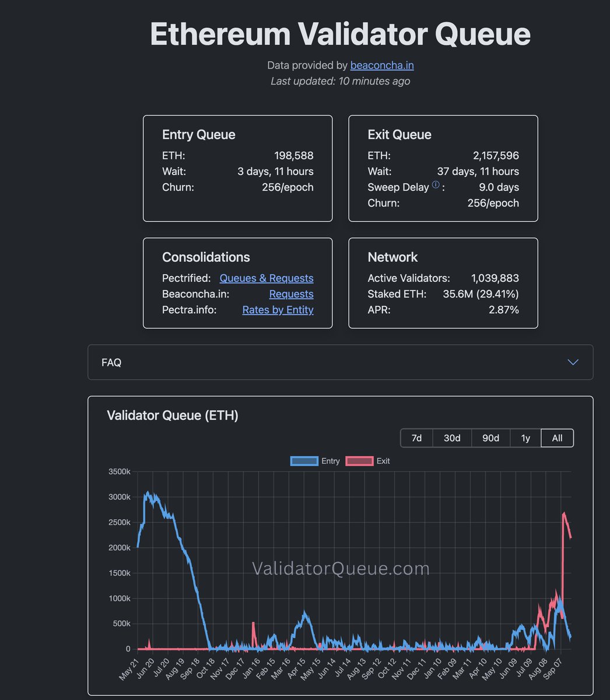Select the All chart range

[x=557, y=438]
